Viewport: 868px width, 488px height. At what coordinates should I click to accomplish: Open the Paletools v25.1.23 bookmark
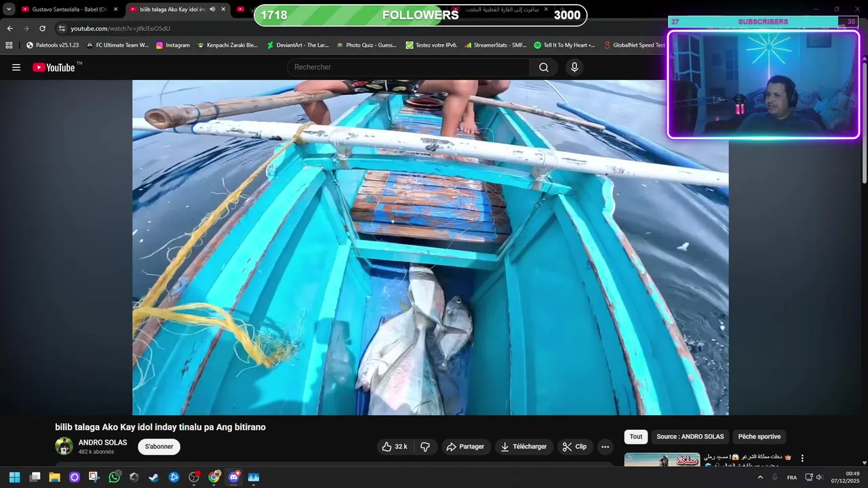(52, 45)
